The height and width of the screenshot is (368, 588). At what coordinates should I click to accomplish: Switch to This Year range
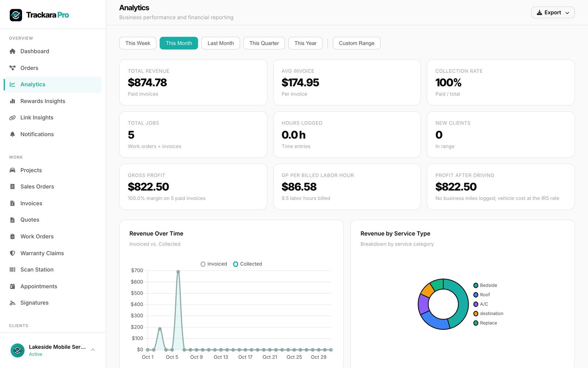point(305,43)
